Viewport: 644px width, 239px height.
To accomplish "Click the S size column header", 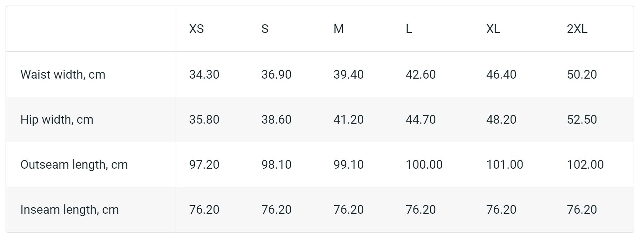I will click(265, 29).
